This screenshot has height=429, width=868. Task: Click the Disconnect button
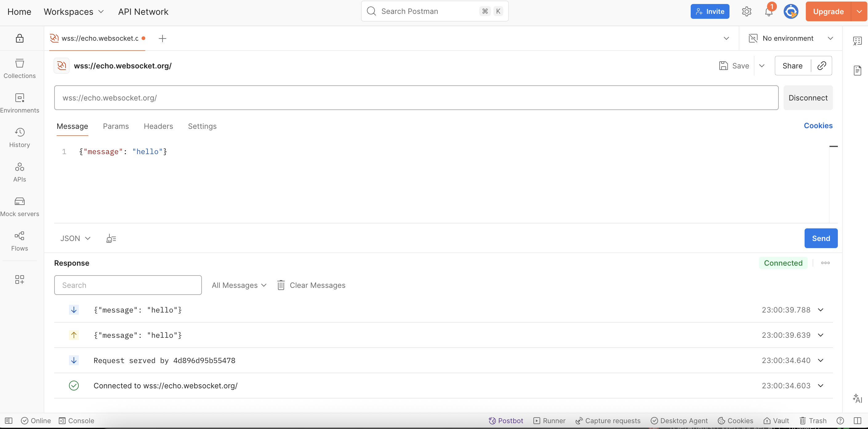[808, 98]
